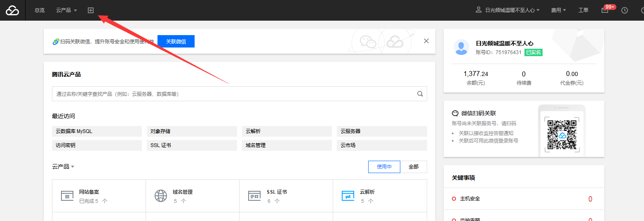Open recent visit 云市场
This screenshot has width=644, height=221.
382,145
